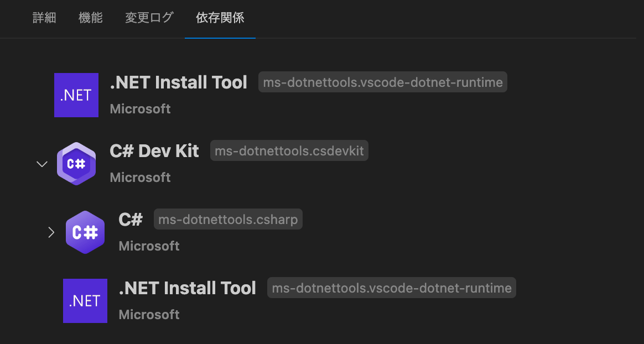Open the C# Dev Kit extension title
The image size is (644, 344).
[x=154, y=151]
